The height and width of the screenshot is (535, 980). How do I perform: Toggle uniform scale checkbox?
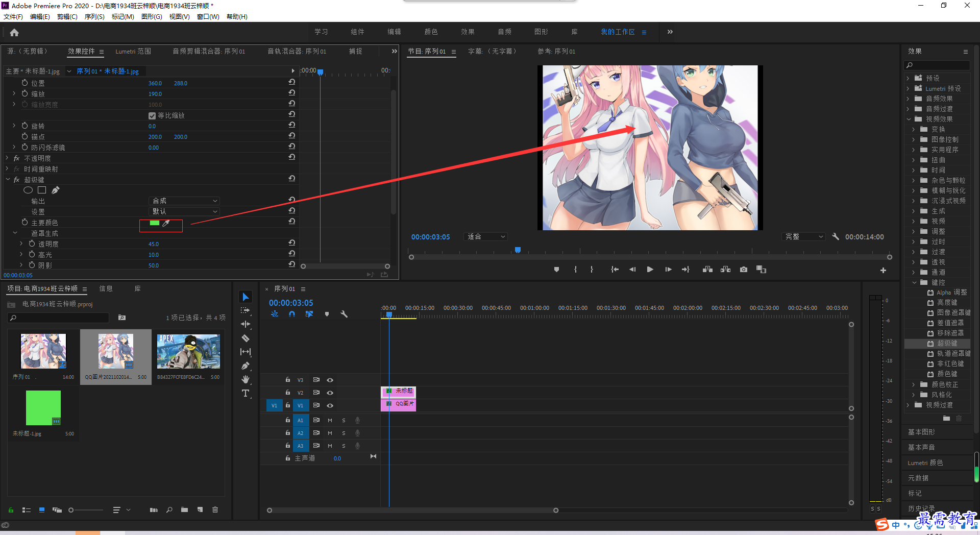(152, 116)
